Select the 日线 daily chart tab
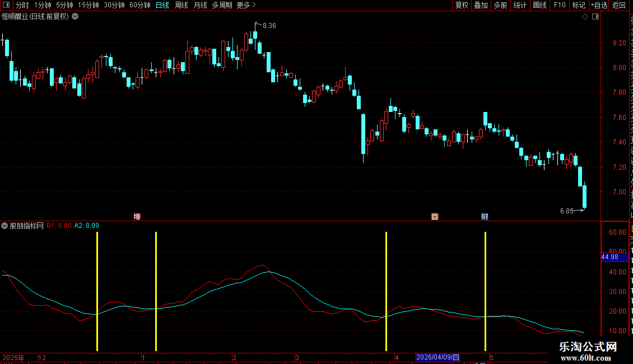This screenshot has height=364, width=633. 162,5
